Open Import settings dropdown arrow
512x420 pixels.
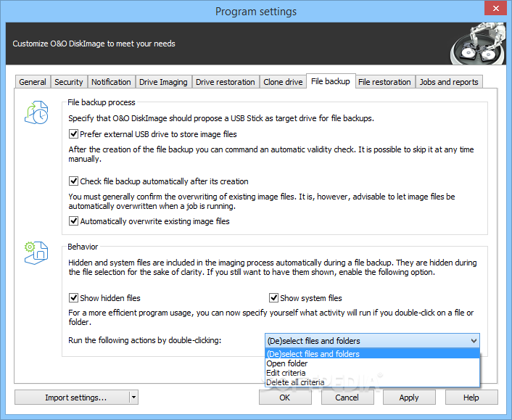pyautogui.click(x=133, y=398)
